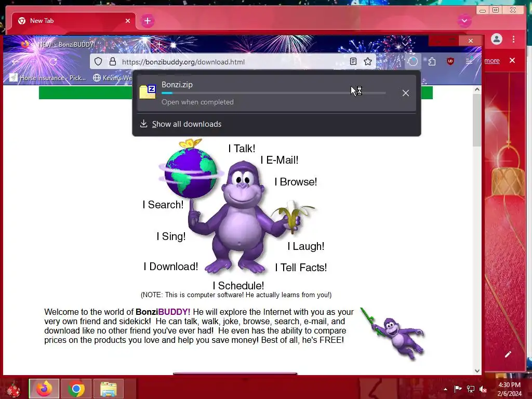The image size is (532, 399).
Task: Click the 'I Laugh!' text
Action: 305,246
